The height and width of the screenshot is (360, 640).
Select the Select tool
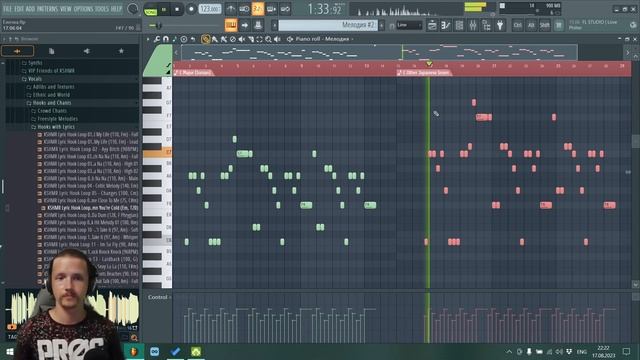(x=260, y=39)
